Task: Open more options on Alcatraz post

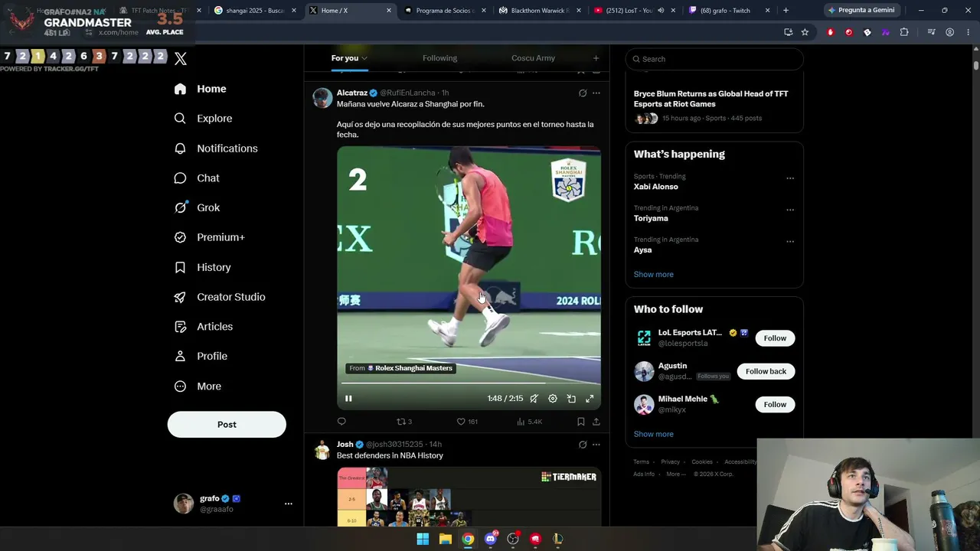Action: click(x=596, y=93)
